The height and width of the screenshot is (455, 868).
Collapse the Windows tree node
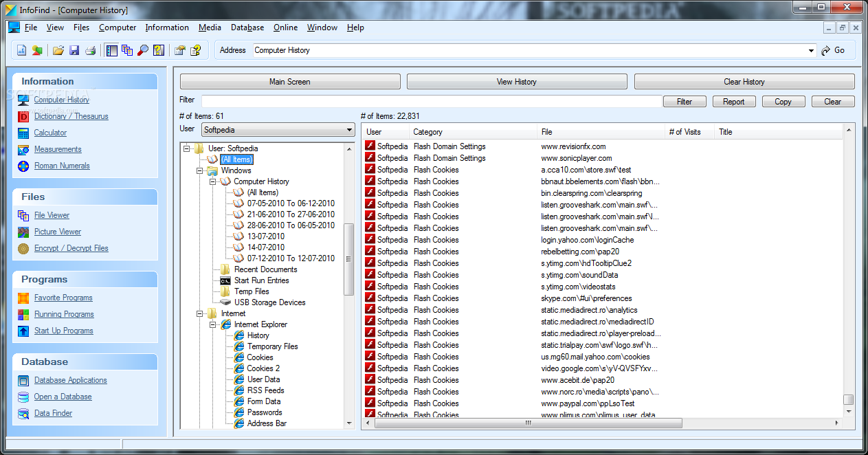coord(200,170)
